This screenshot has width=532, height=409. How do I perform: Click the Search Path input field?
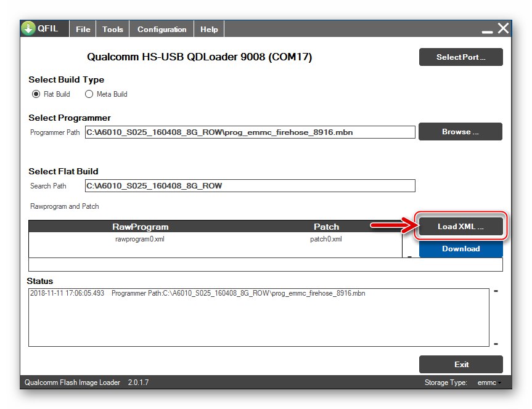[x=250, y=186]
